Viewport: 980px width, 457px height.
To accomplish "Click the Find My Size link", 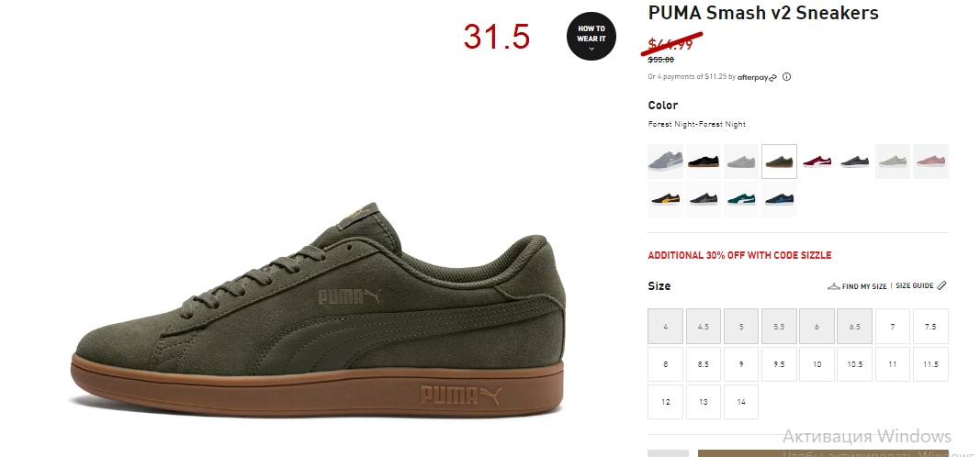I will pos(863,286).
